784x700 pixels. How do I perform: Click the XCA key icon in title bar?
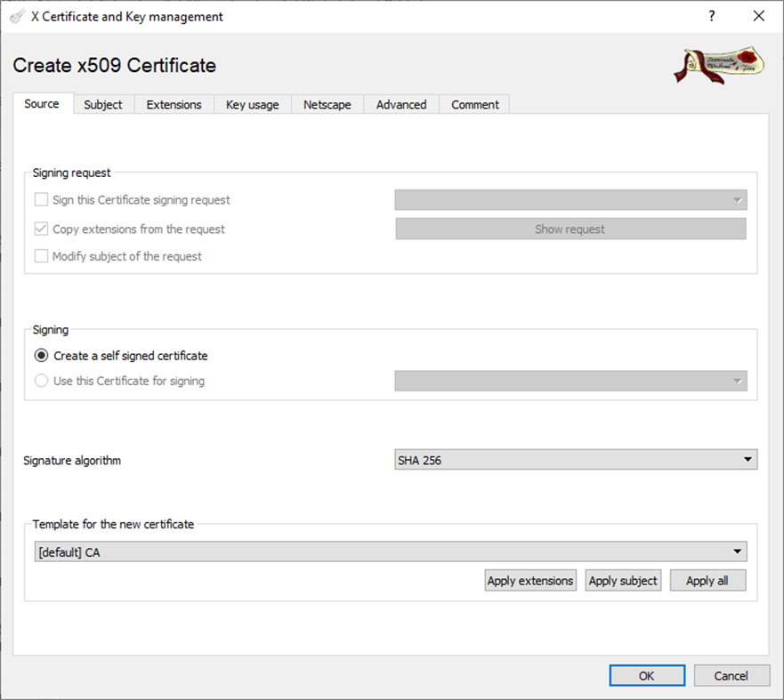[14, 16]
